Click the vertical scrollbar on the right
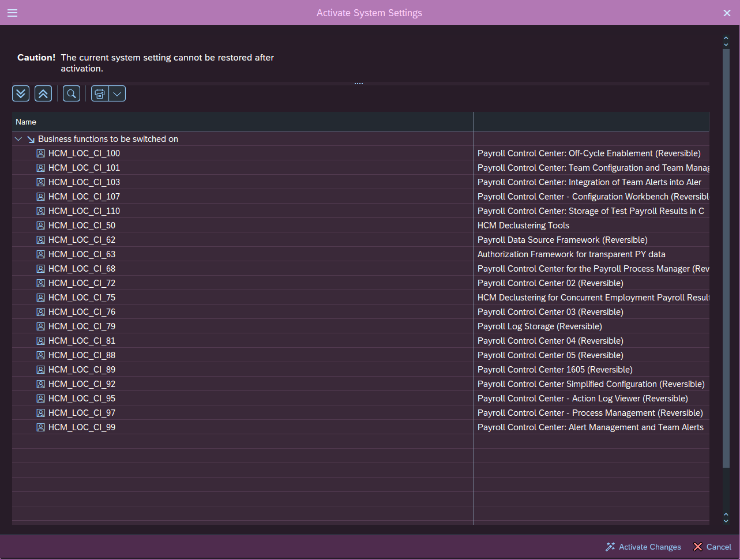The image size is (740, 560). pyautogui.click(x=726, y=260)
